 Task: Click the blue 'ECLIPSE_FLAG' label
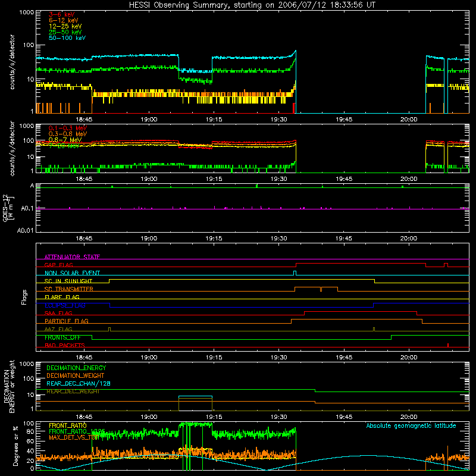[65, 305]
